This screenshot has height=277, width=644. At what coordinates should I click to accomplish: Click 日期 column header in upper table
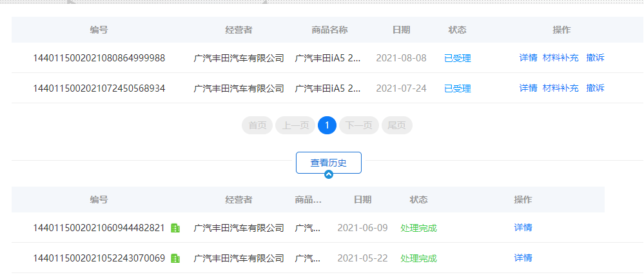click(401, 30)
